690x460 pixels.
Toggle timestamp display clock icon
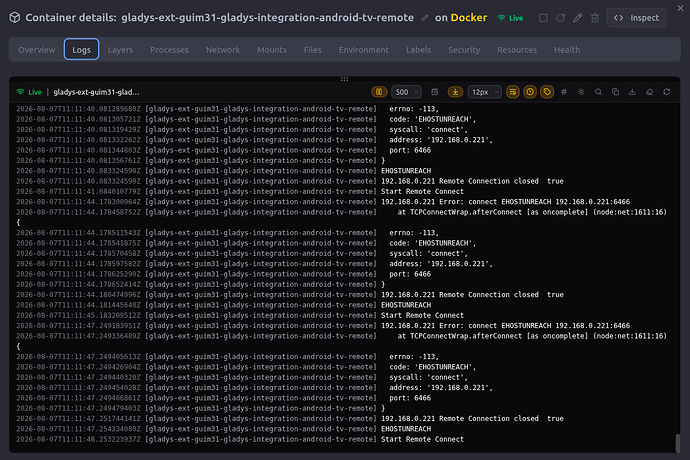[530, 92]
